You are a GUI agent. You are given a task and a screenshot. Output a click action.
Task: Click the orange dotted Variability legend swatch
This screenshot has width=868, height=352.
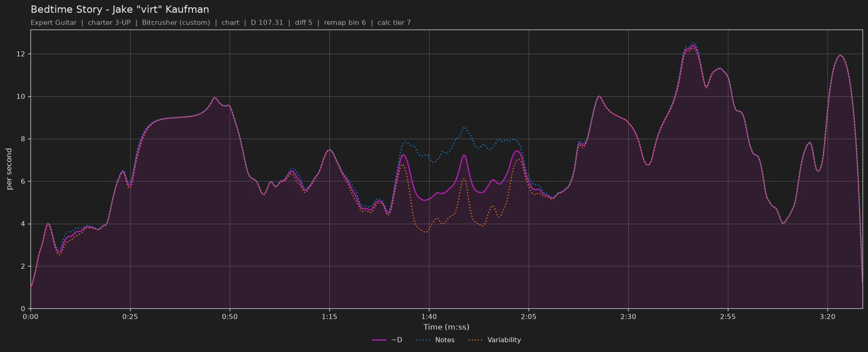[x=475, y=340]
